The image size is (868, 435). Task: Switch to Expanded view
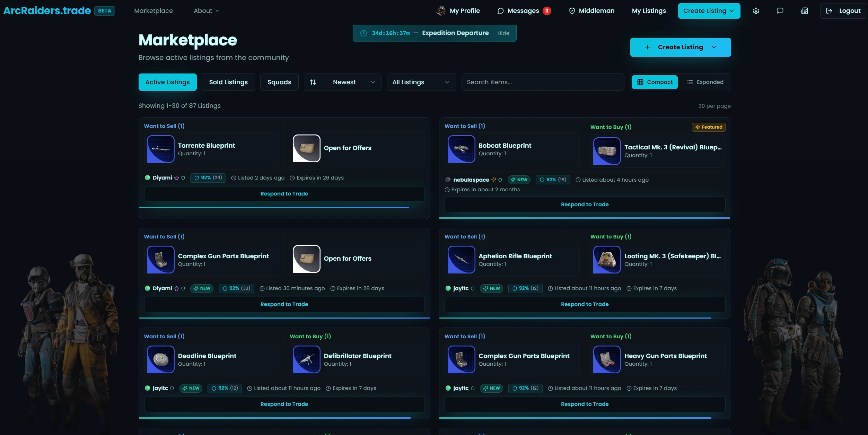click(x=705, y=82)
